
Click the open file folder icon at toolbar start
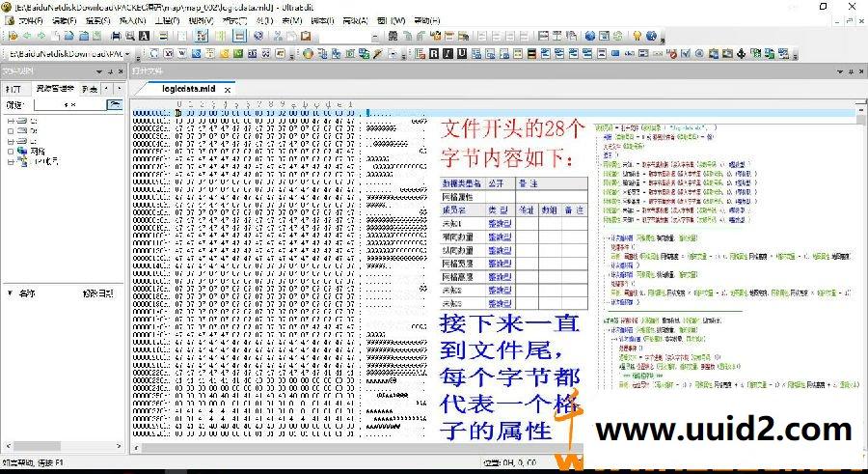[13, 36]
